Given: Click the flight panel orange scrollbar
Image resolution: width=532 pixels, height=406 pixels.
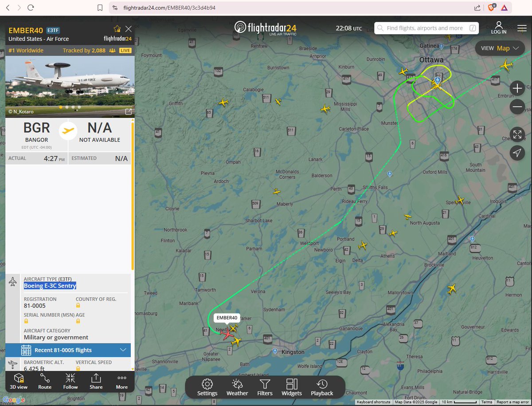Looking at the screenshot, I should click(x=133, y=195).
